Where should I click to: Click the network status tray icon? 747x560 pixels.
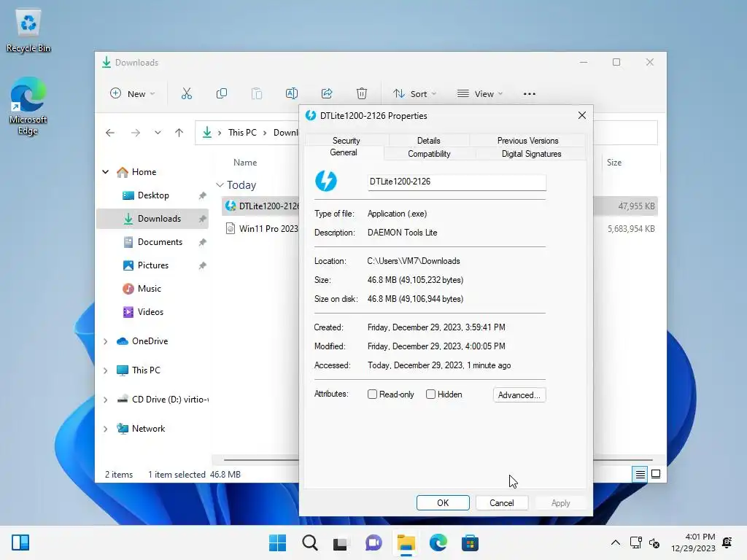click(x=636, y=542)
